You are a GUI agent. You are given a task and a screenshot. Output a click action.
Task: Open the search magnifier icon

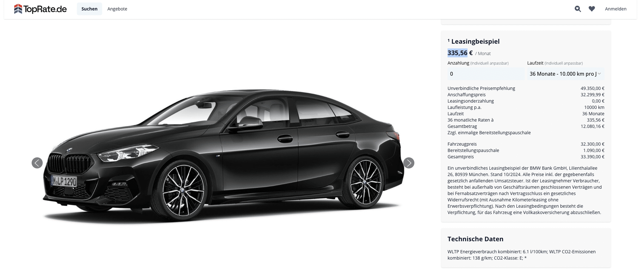(578, 9)
